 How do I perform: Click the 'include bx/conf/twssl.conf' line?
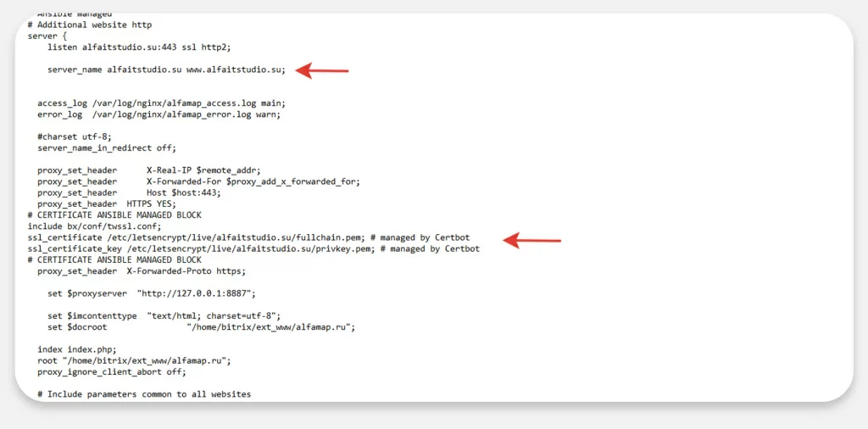click(93, 226)
